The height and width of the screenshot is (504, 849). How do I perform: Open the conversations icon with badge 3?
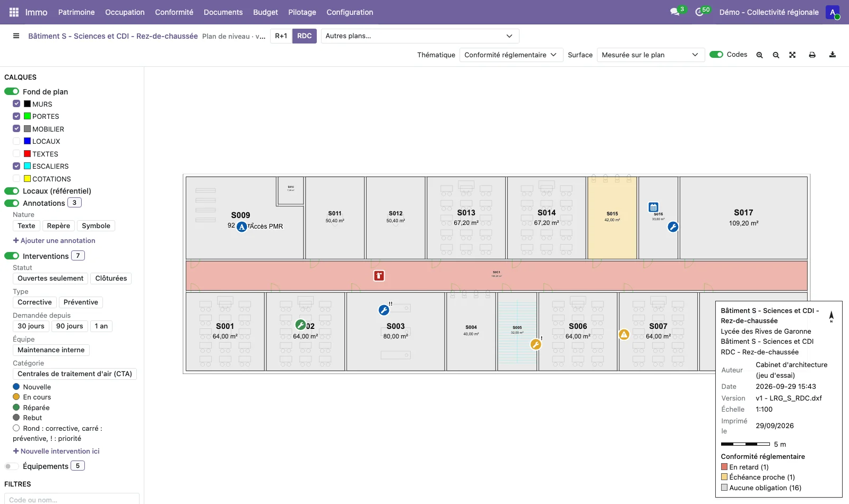click(675, 12)
